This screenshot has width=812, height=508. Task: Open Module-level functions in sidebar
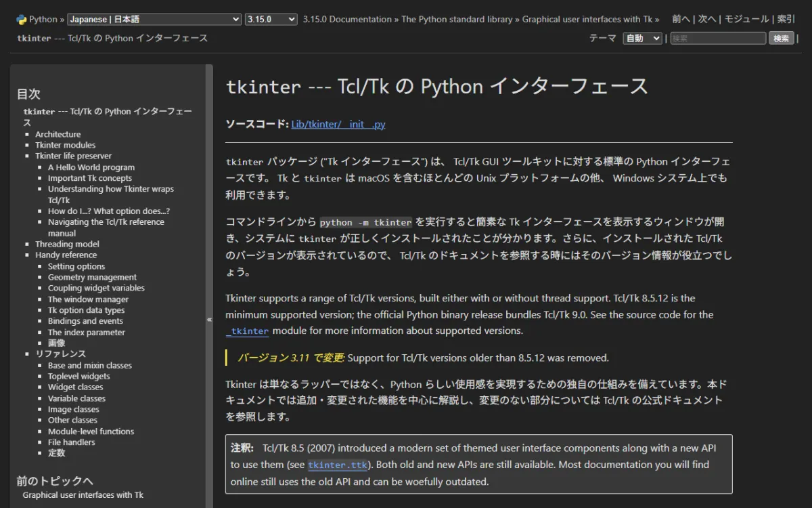tap(91, 431)
